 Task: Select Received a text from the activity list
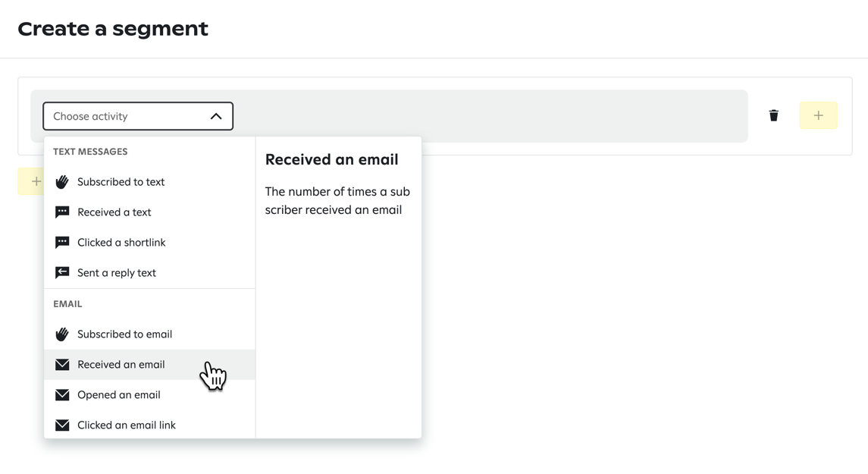(x=113, y=212)
